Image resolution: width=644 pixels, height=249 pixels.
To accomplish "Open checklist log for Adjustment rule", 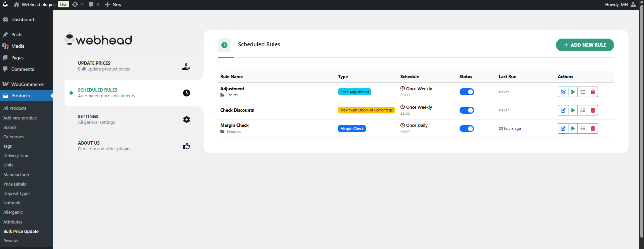I will pyautogui.click(x=583, y=92).
